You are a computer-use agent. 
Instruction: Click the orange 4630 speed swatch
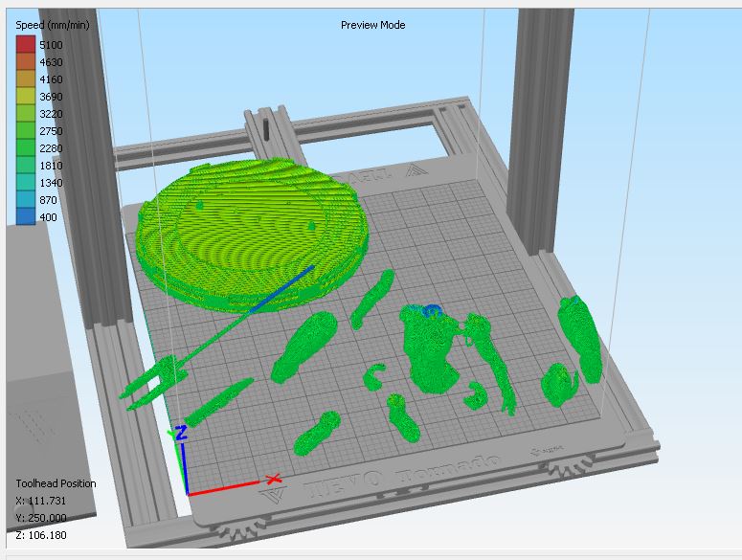tap(25, 62)
